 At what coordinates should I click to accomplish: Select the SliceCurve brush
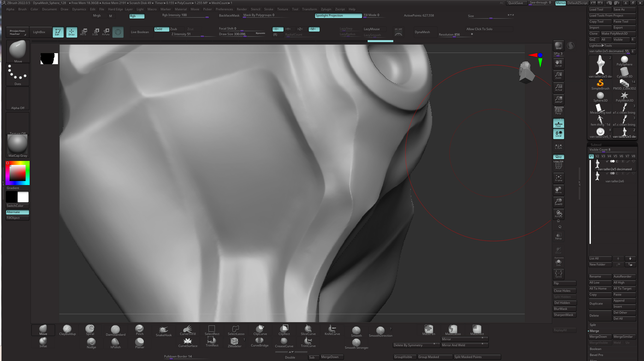click(x=308, y=330)
